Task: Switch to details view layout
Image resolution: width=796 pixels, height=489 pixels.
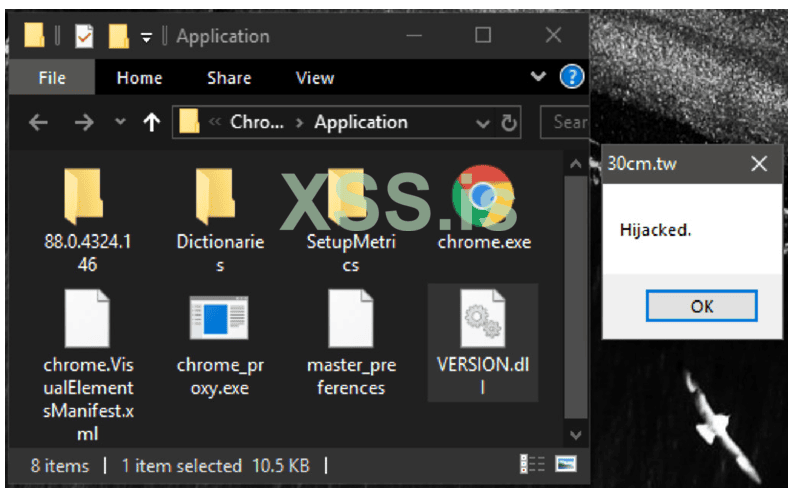Action: click(532, 464)
